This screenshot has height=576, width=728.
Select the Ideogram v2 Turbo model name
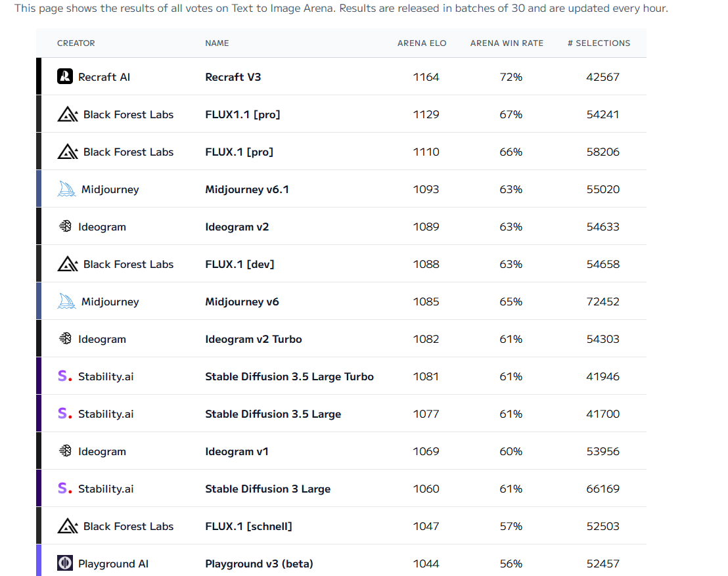point(254,339)
